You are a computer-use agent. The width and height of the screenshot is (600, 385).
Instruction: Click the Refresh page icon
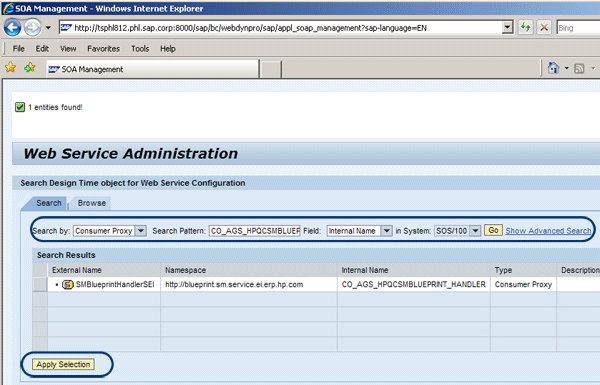(526, 28)
